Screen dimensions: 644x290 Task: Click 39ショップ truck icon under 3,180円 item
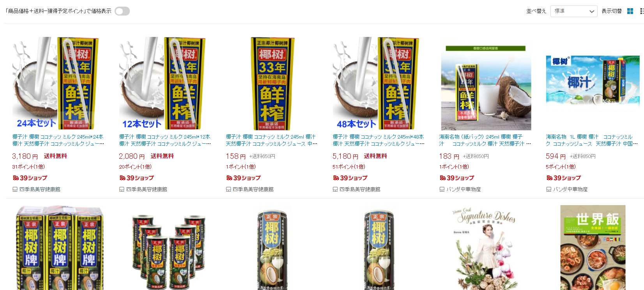(x=16, y=178)
